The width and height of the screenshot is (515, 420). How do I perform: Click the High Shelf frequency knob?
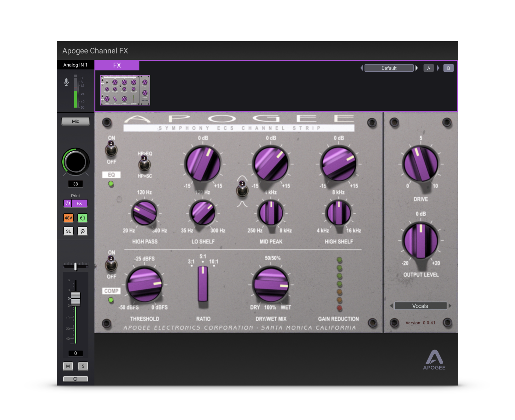[339, 213]
